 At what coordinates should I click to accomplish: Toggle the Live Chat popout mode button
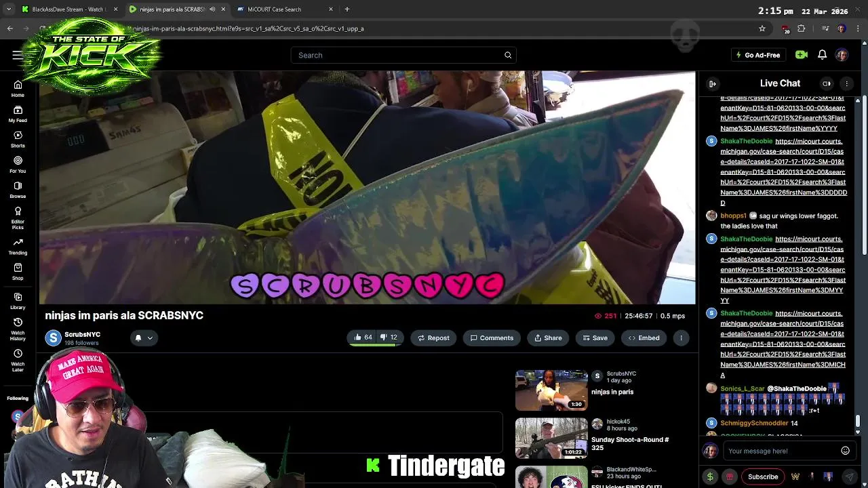point(827,83)
